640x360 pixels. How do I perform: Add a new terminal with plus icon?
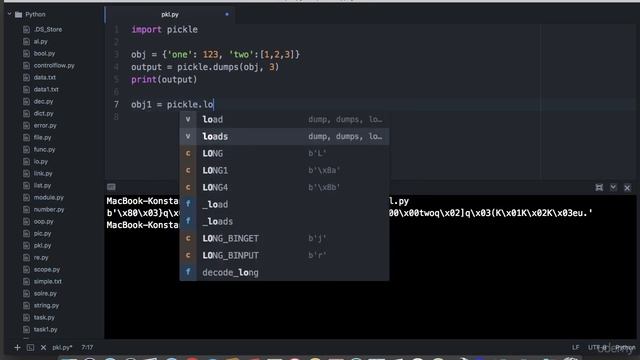click(17, 347)
